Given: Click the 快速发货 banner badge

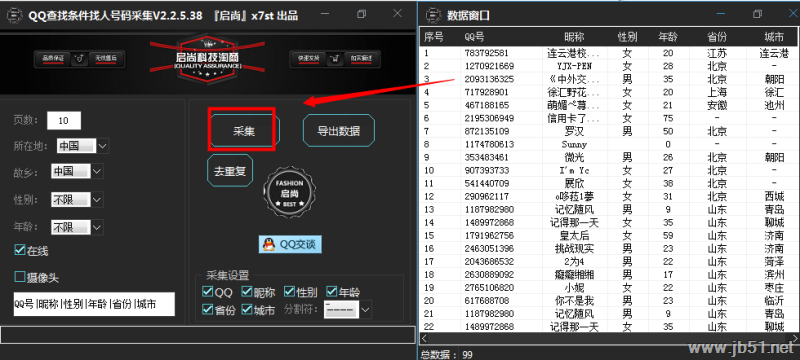Looking at the screenshot, I should tap(309, 59).
